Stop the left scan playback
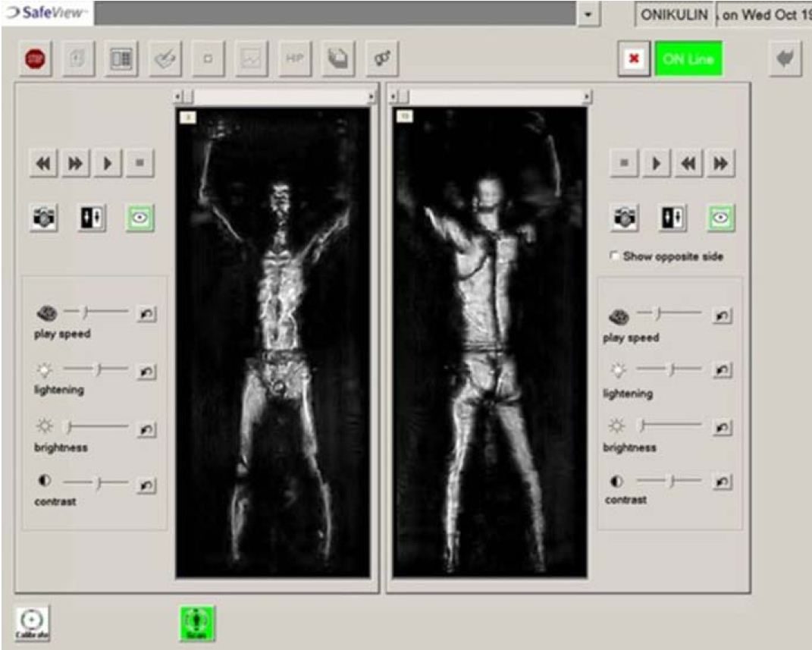 [140, 164]
